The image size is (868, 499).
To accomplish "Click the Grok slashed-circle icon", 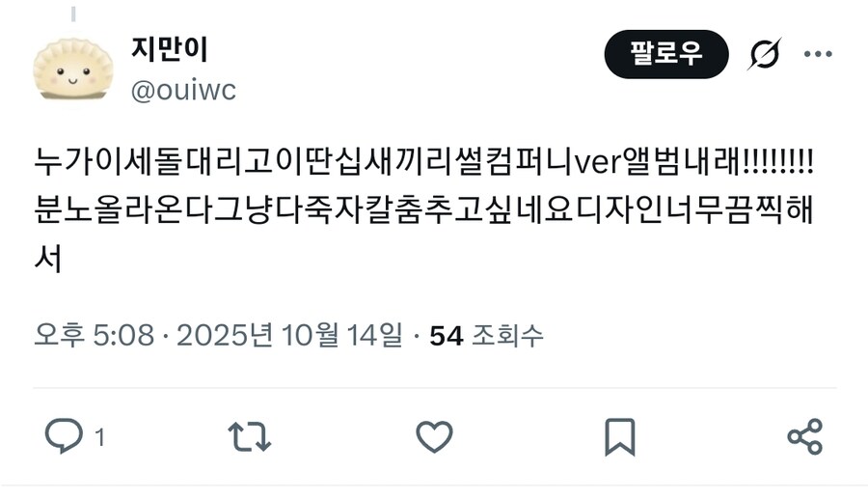I will [765, 54].
